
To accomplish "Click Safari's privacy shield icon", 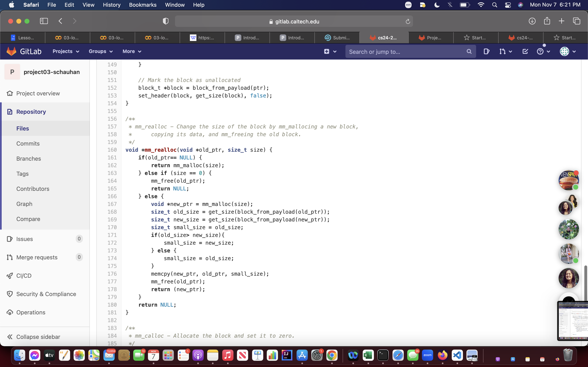I will (x=165, y=21).
